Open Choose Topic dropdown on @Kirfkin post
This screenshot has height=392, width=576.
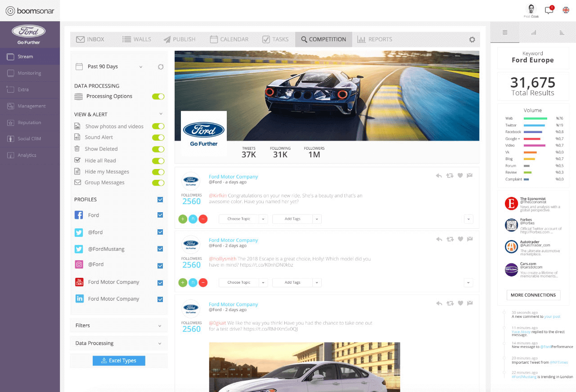click(243, 219)
